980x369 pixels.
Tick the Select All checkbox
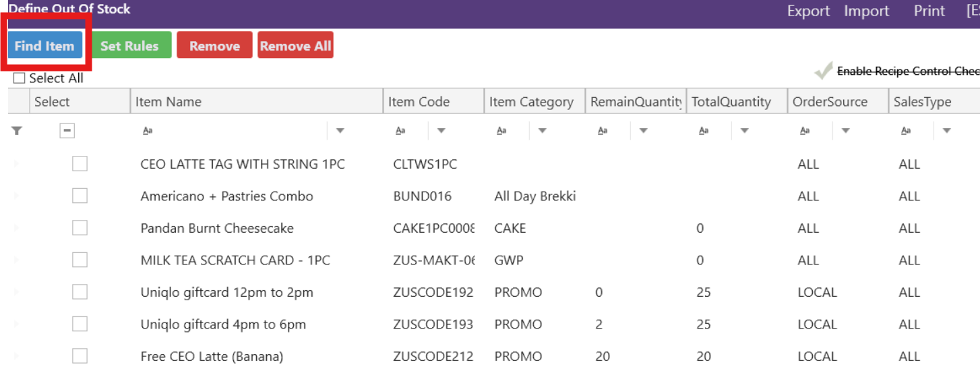click(20, 78)
